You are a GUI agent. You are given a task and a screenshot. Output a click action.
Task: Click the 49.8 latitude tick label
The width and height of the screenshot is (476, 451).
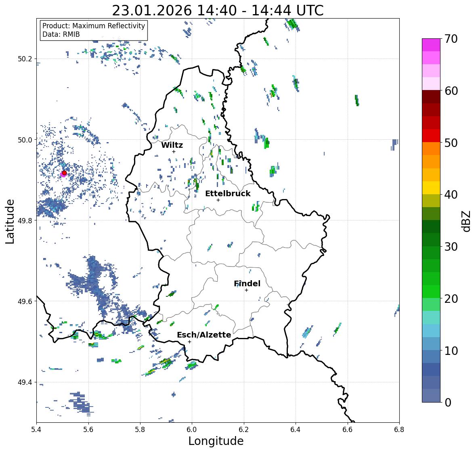(x=25, y=220)
